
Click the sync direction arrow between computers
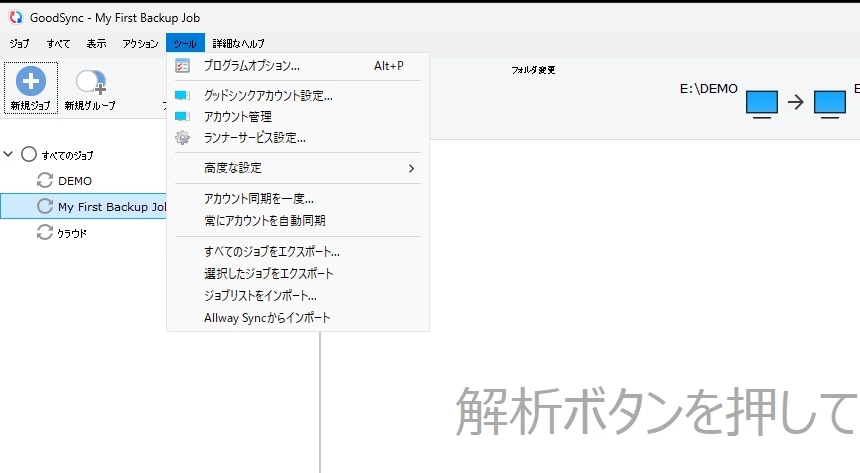(795, 102)
